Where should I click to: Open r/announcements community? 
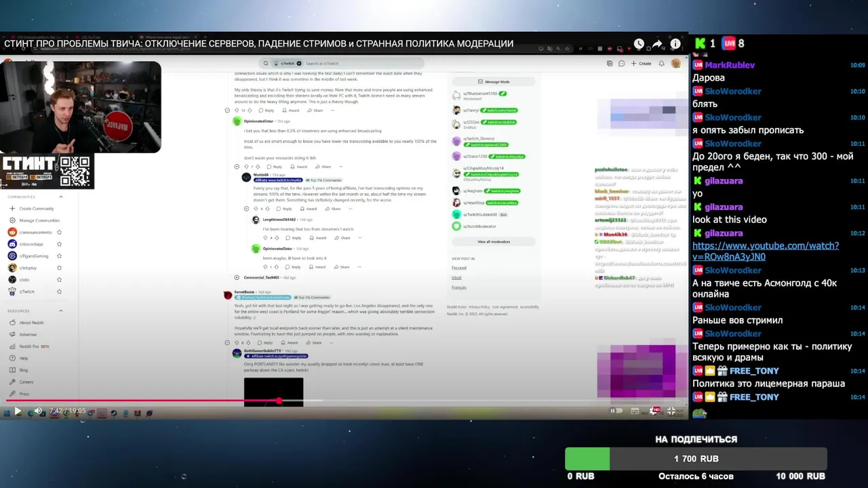30,232
